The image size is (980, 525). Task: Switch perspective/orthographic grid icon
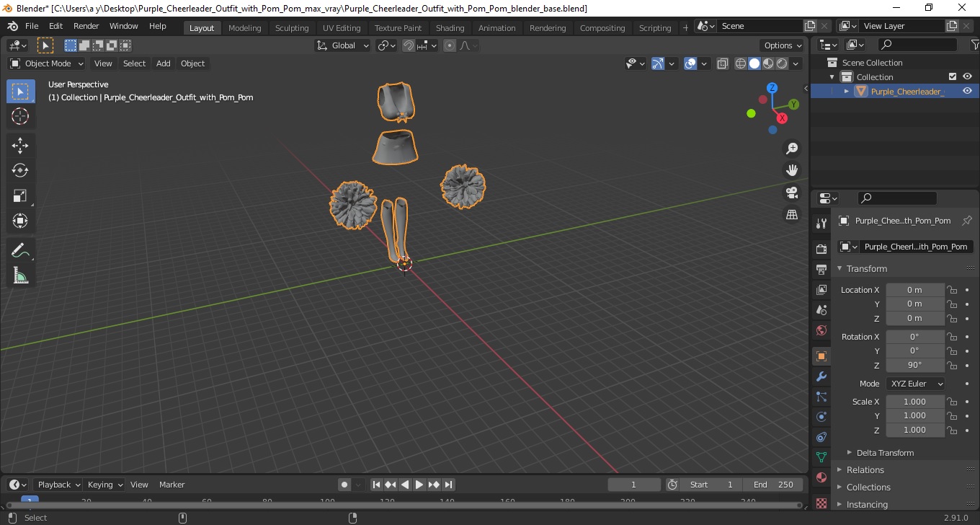click(x=792, y=215)
